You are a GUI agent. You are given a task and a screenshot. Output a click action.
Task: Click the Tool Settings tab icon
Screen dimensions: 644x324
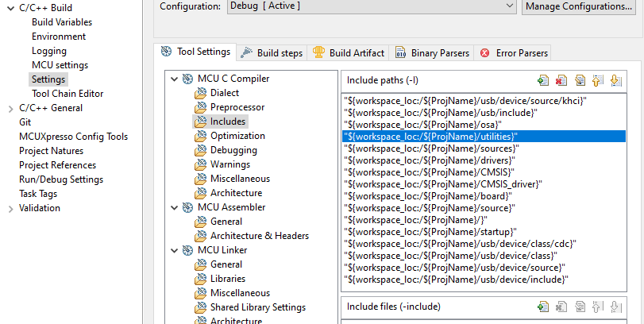pos(166,52)
